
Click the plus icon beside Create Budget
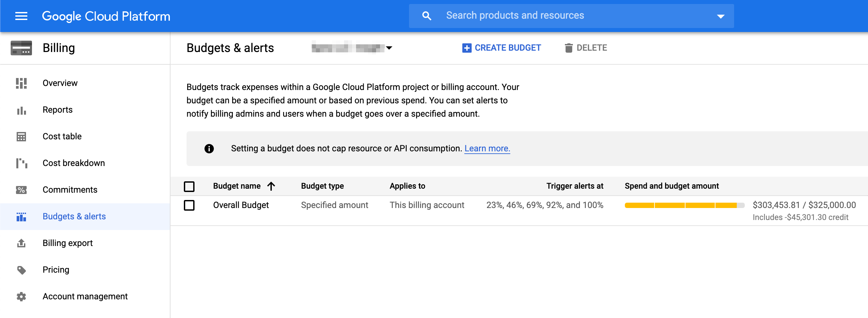click(x=467, y=48)
